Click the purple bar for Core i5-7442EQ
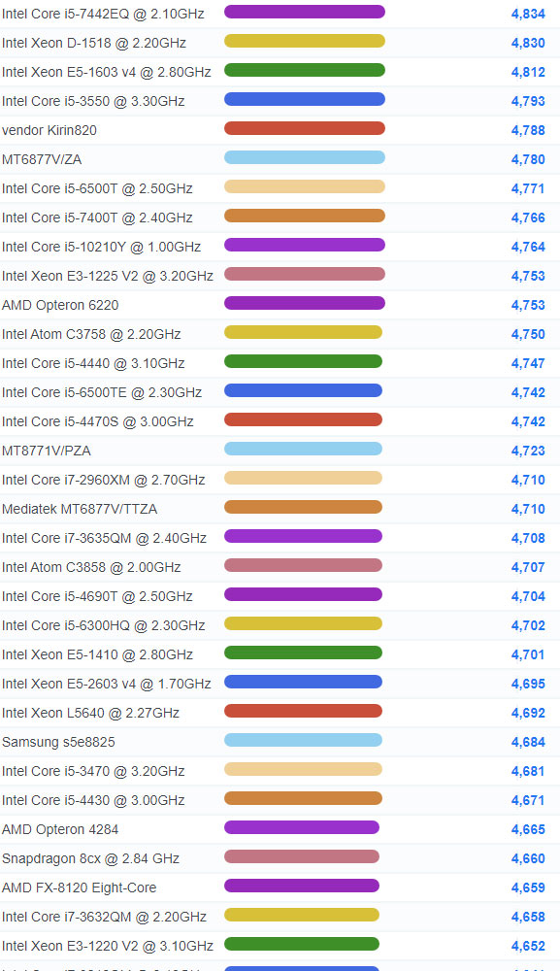This screenshot has height=971, width=560. [305, 12]
